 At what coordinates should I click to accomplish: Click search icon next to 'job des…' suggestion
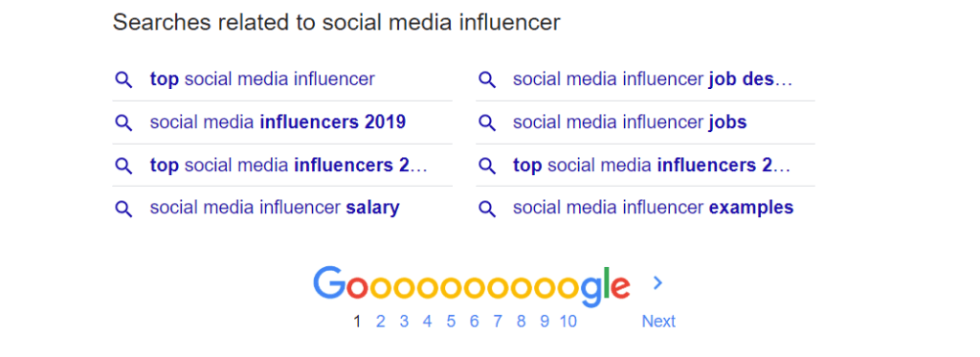487,80
